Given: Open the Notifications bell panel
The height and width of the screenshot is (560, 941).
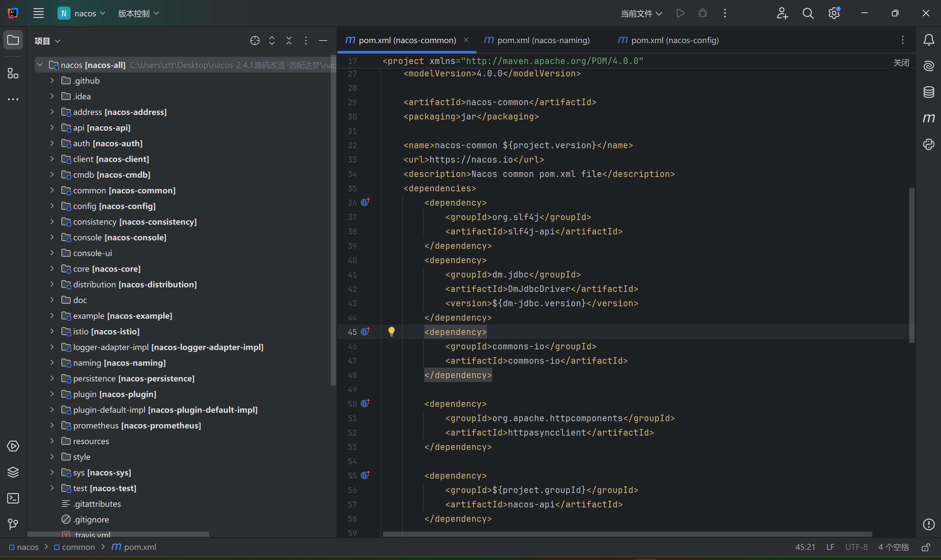Looking at the screenshot, I should [929, 40].
